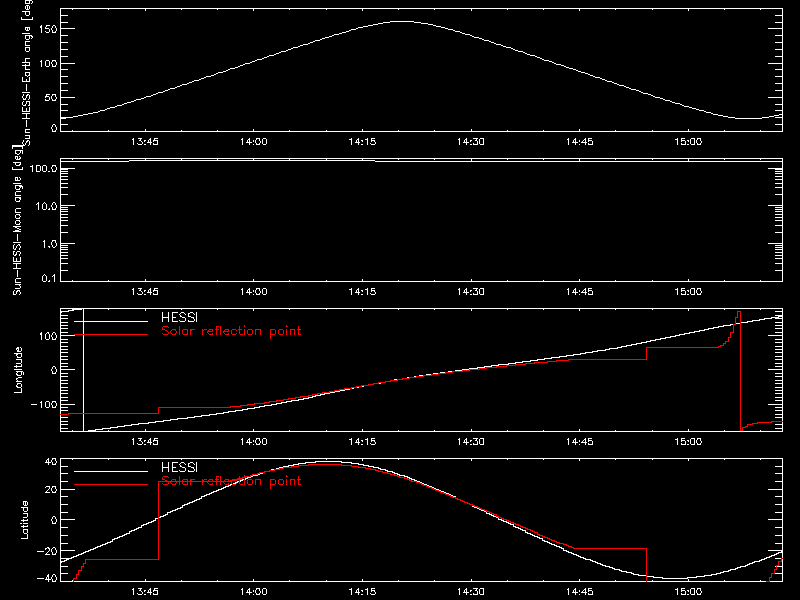The image size is (800, 600).
Task: Click Solar reflection point legend text in Latitude plot
Action: 231,481
